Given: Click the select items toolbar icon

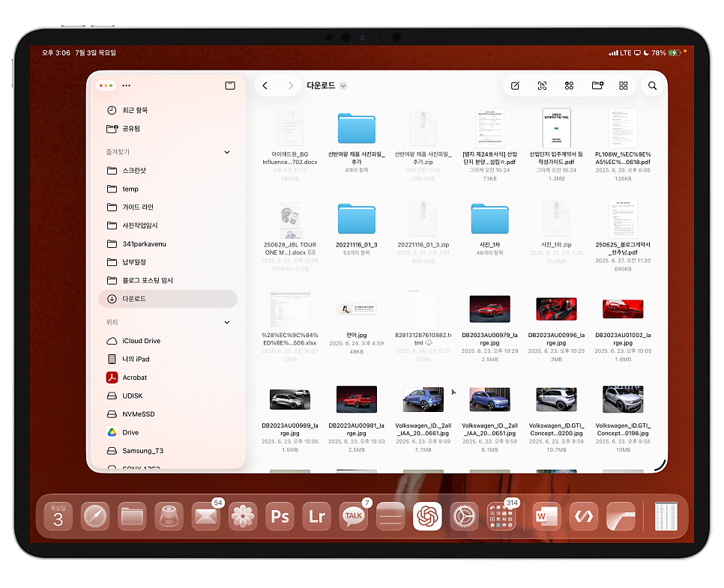Looking at the screenshot, I should [x=569, y=85].
